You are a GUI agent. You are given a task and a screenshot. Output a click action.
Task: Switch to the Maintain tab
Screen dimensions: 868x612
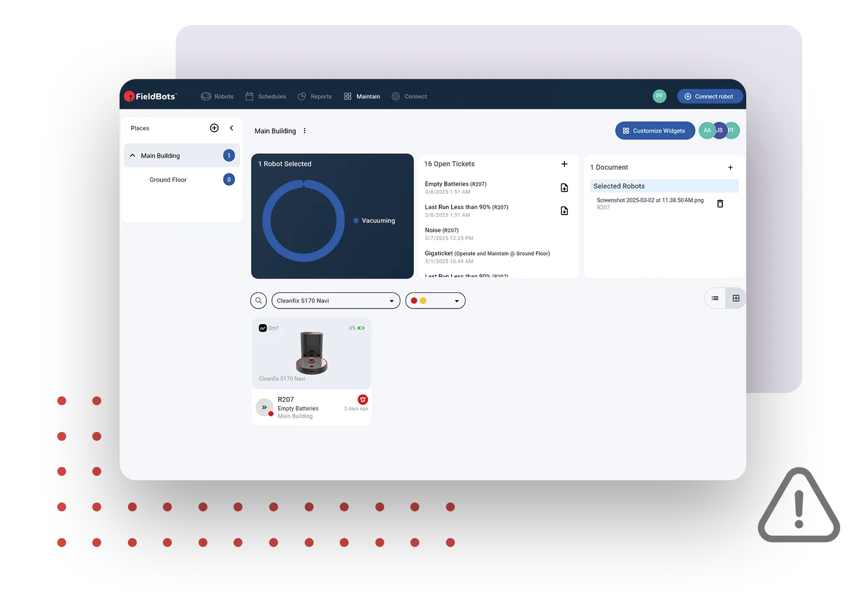362,96
